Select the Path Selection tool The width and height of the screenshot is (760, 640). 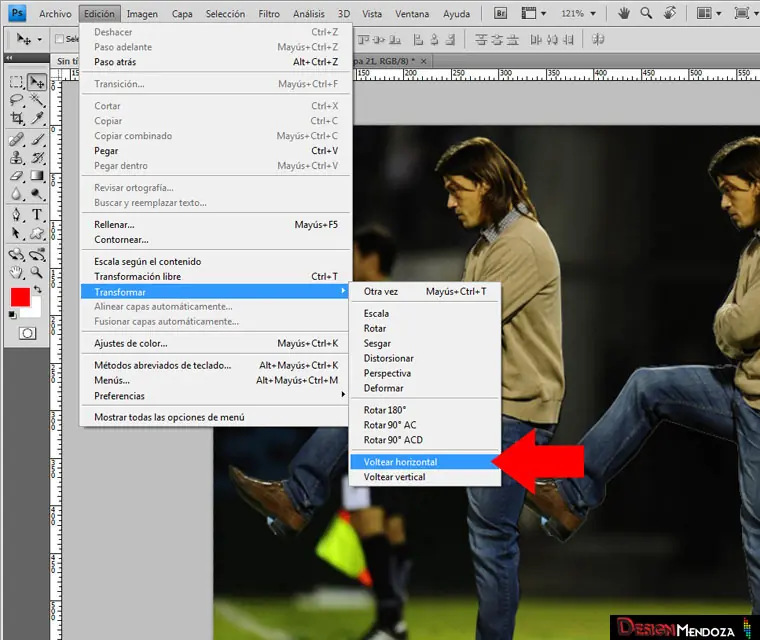coord(16,233)
